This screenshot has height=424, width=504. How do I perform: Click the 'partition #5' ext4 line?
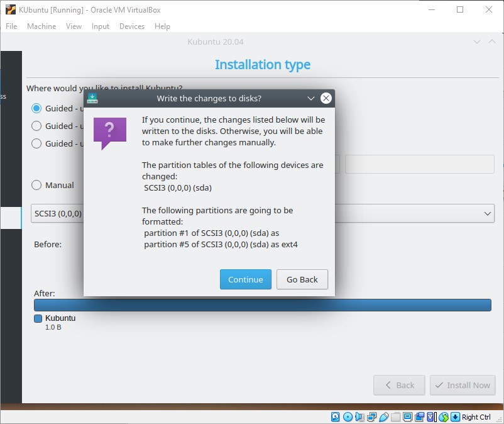point(221,245)
